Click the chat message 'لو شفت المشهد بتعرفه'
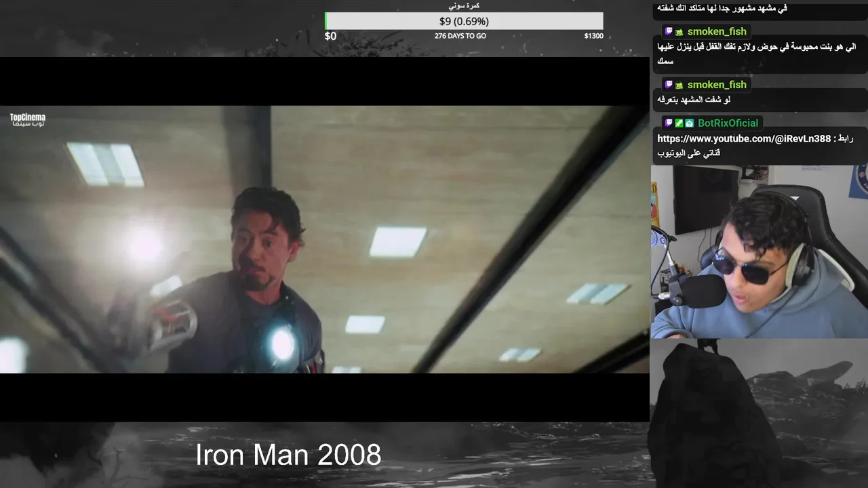 [694, 100]
